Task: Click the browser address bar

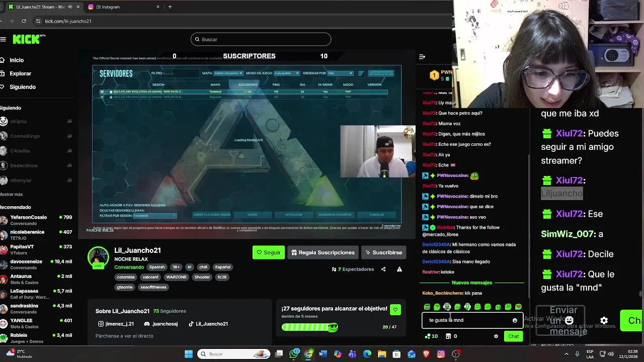Action: point(242,21)
